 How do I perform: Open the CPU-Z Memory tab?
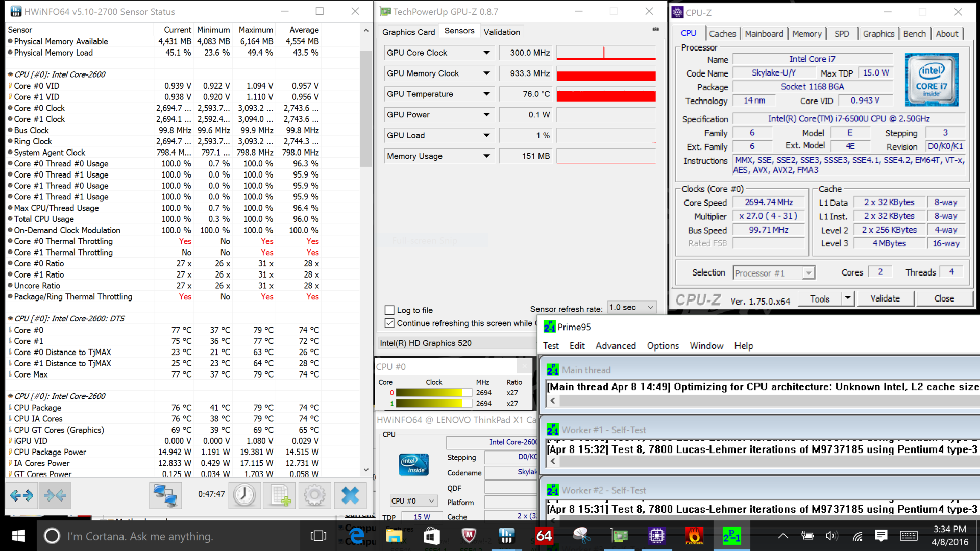(806, 34)
